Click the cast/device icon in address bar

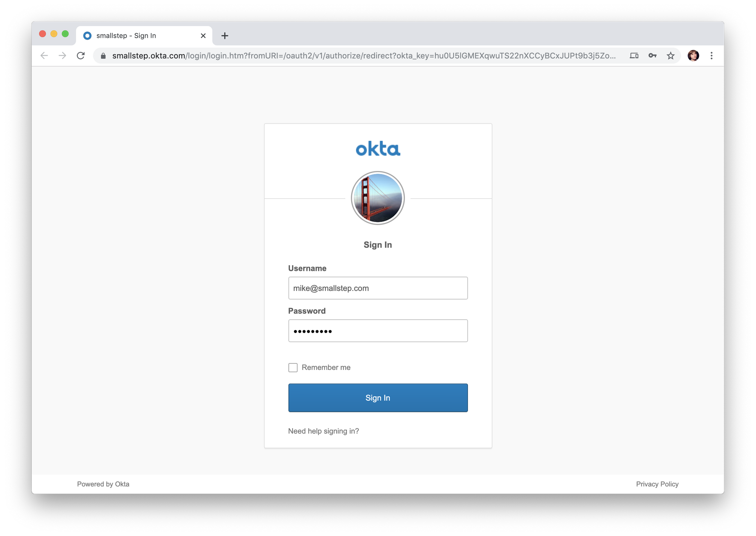coord(634,56)
